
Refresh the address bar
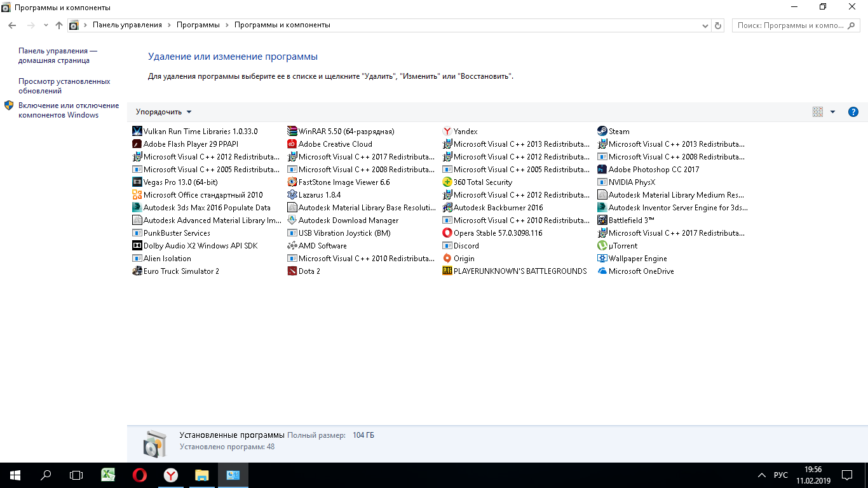click(x=719, y=25)
